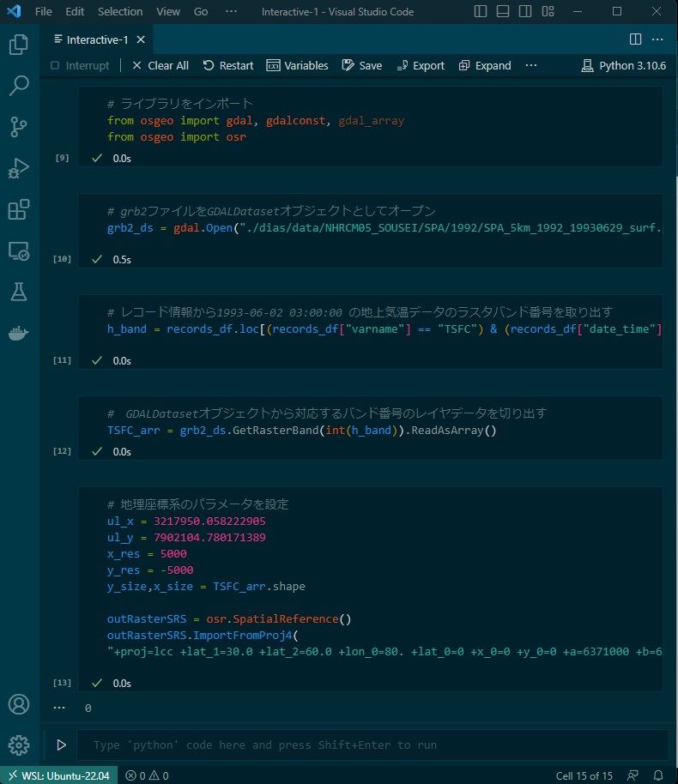Open cell 13 output ellipsis menu
This screenshot has width=678, height=784.
tap(59, 708)
